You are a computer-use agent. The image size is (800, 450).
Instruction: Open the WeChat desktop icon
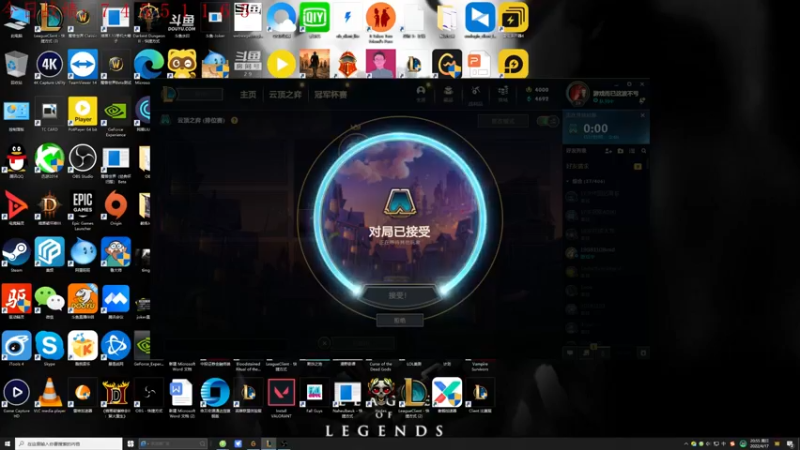(x=49, y=301)
